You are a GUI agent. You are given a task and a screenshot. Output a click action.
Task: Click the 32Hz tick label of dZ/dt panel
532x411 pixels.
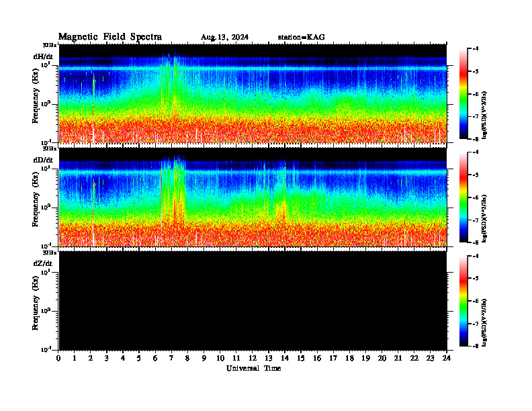tap(50, 253)
